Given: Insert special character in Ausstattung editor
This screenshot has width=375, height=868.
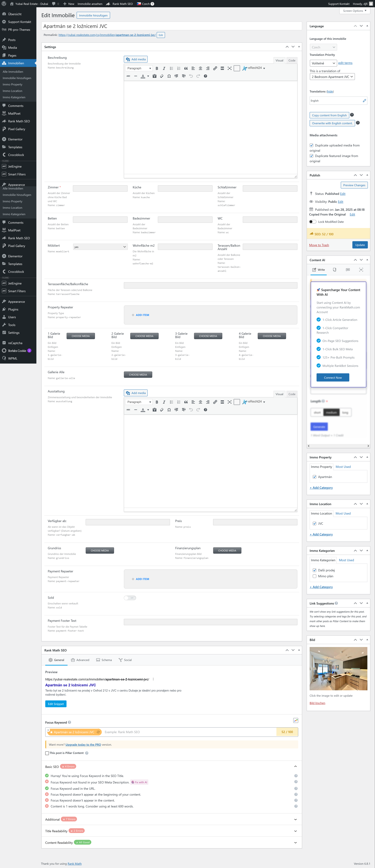Looking at the screenshot, I should pyautogui.click(x=169, y=410).
